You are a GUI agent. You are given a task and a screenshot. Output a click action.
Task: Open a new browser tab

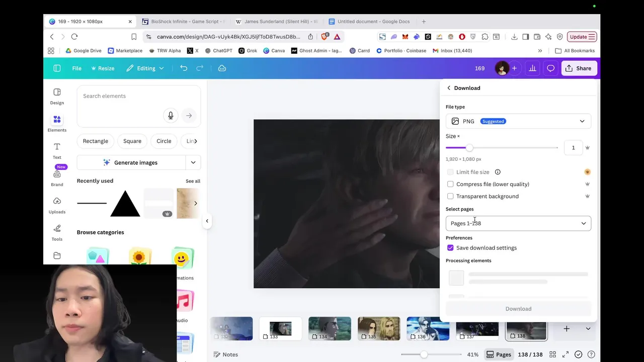[x=424, y=22]
